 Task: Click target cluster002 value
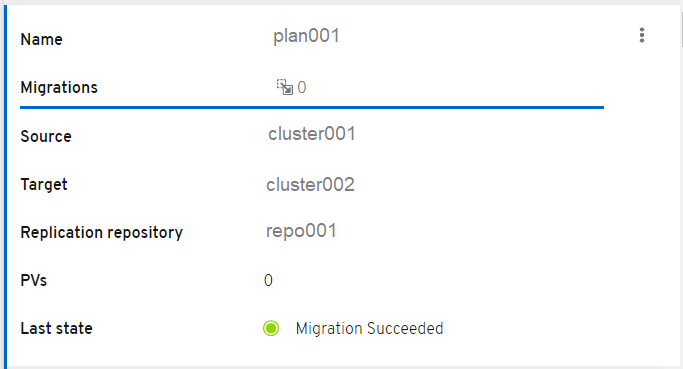(x=310, y=185)
